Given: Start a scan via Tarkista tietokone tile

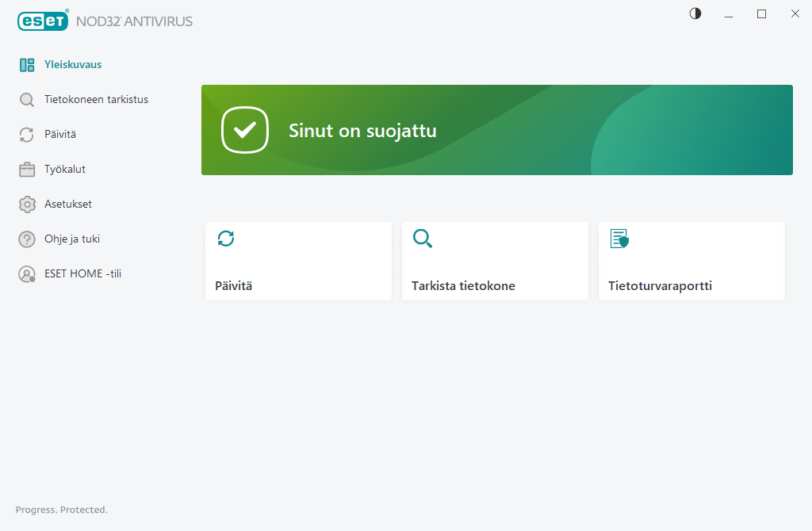Looking at the screenshot, I should coord(495,261).
